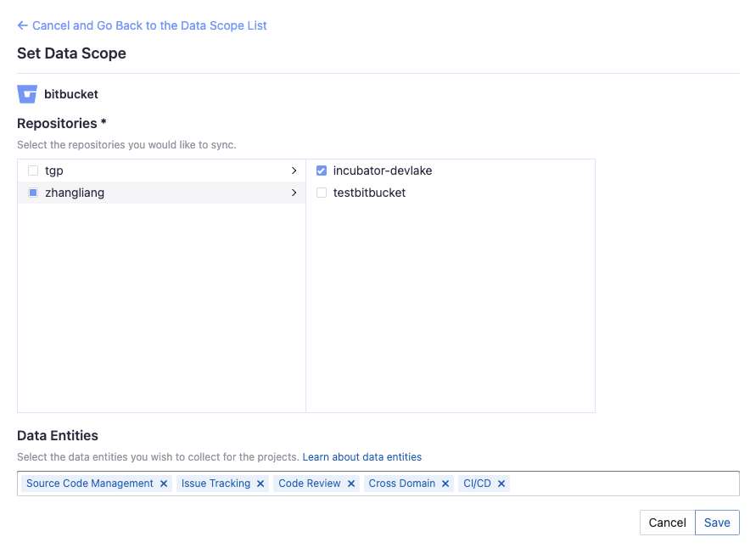Enable the testbitbucket repository checkbox

point(322,193)
